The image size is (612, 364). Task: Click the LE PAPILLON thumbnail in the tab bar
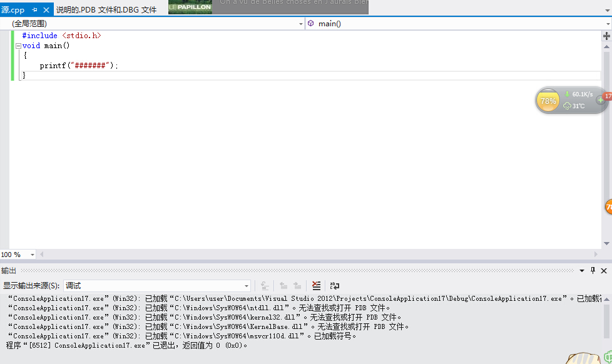[x=190, y=7]
